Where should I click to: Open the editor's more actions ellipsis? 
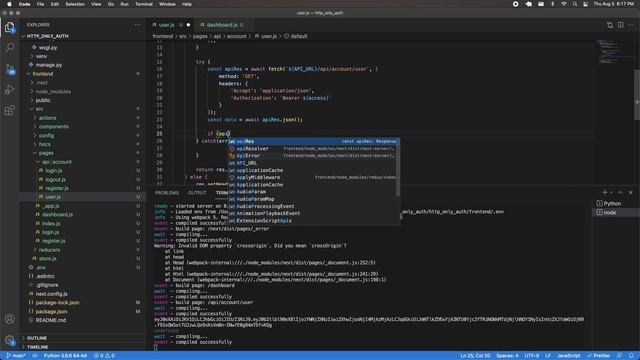[x=631, y=25]
